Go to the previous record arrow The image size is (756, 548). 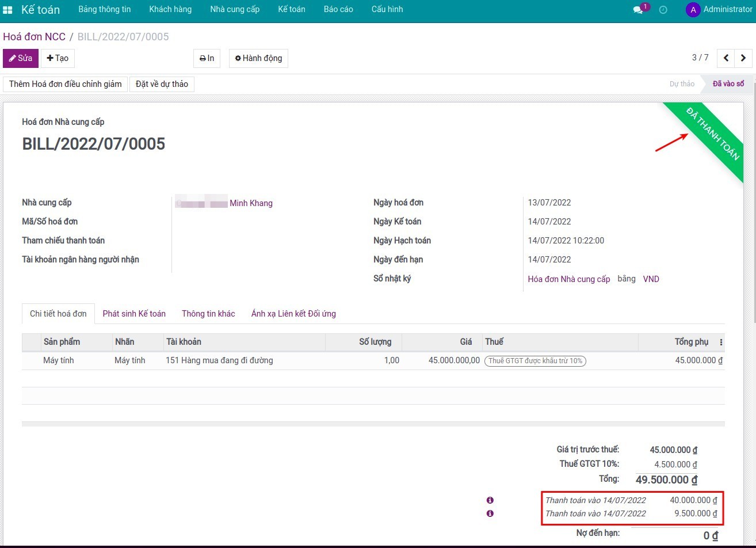click(726, 58)
